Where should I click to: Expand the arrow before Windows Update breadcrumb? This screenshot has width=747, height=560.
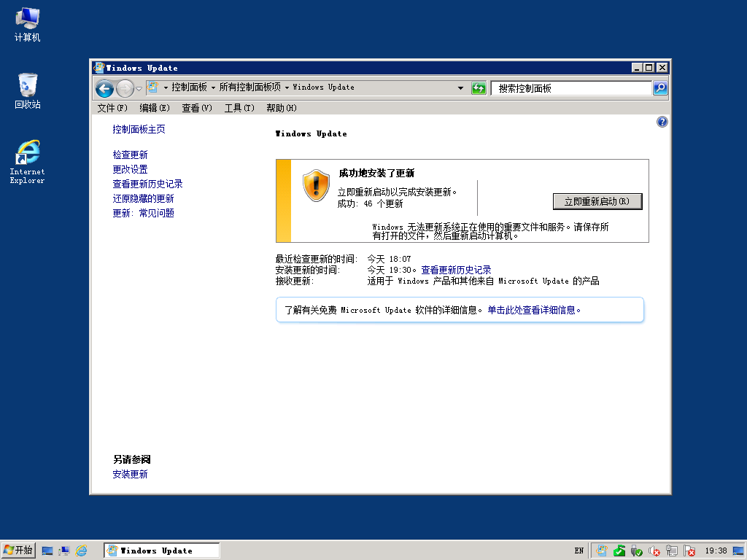(287, 87)
